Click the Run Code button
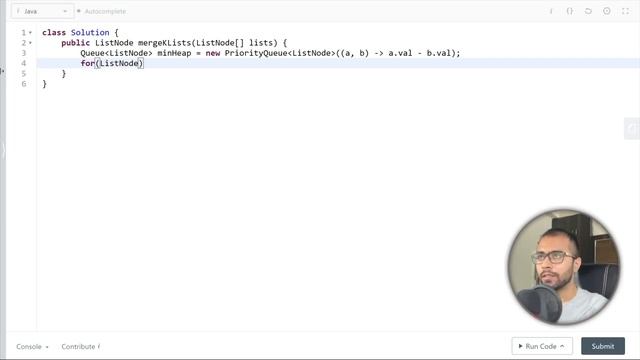Viewport: 640px width, 360px height. click(542, 346)
